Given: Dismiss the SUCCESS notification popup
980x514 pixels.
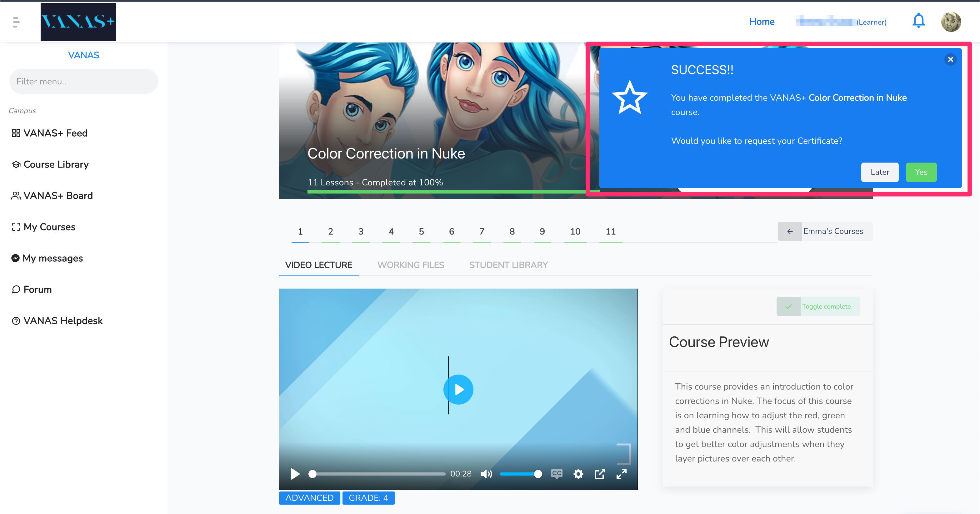Looking at the screenshot, I should [950, 59].
